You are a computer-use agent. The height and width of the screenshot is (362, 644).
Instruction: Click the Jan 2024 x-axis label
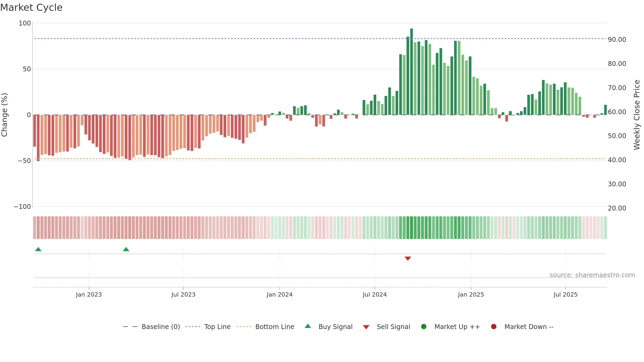pyautogui.click(x=280, y=294)
